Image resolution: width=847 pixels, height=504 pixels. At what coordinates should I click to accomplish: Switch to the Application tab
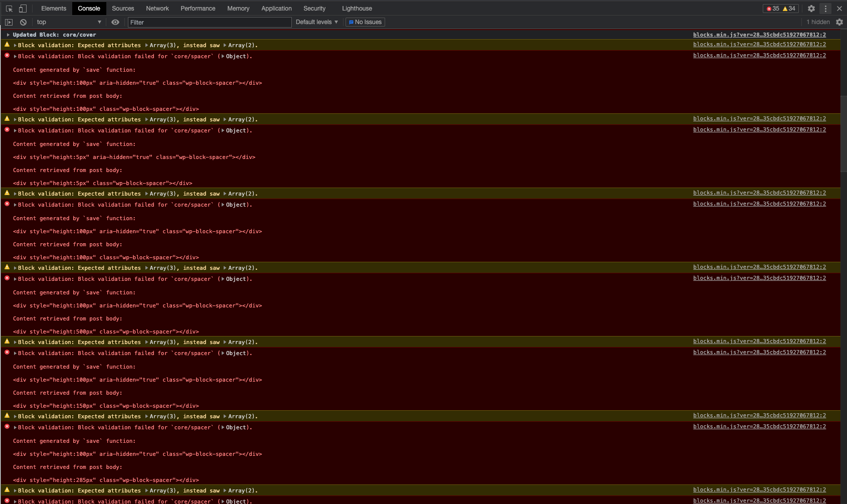[x=276, y=9]
